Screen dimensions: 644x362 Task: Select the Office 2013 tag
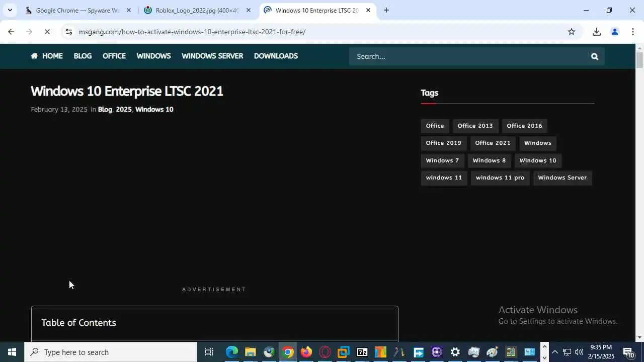tap(475, 126)
